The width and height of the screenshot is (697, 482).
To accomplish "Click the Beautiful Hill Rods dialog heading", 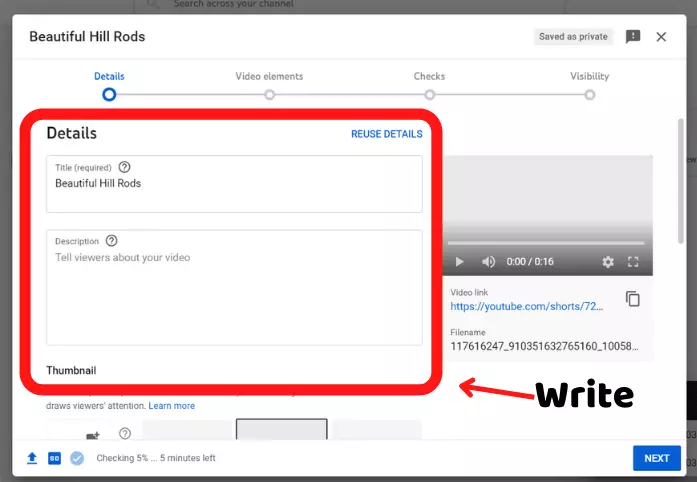I will point(87,36).
